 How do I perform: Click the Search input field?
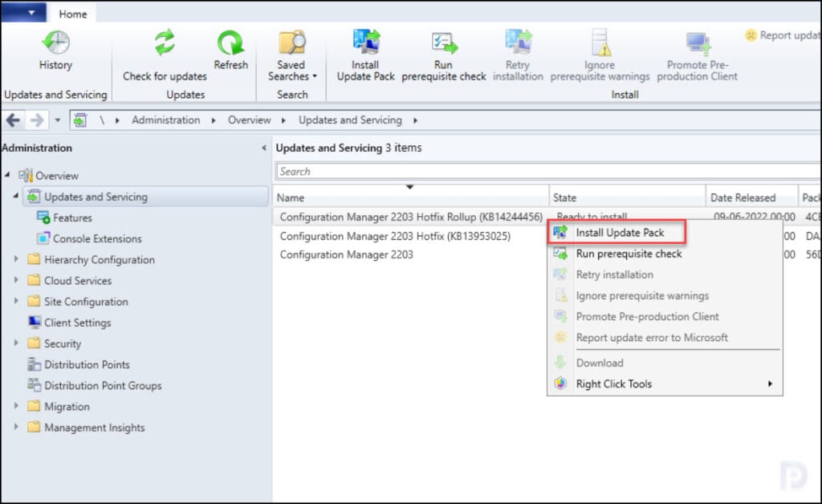pyautogui.click(x=548, y=171)
